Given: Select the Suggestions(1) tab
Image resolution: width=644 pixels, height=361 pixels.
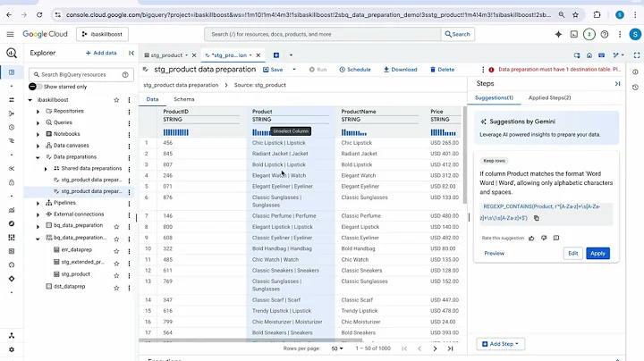Looking at the screenshot, I should [494, 97].
